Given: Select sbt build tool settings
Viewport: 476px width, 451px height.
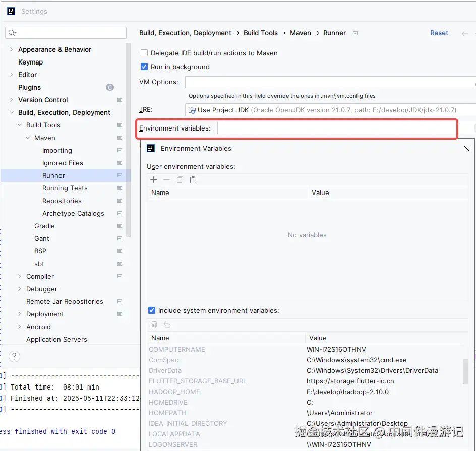Looking at the screenshot, I should tap(39, 264).
